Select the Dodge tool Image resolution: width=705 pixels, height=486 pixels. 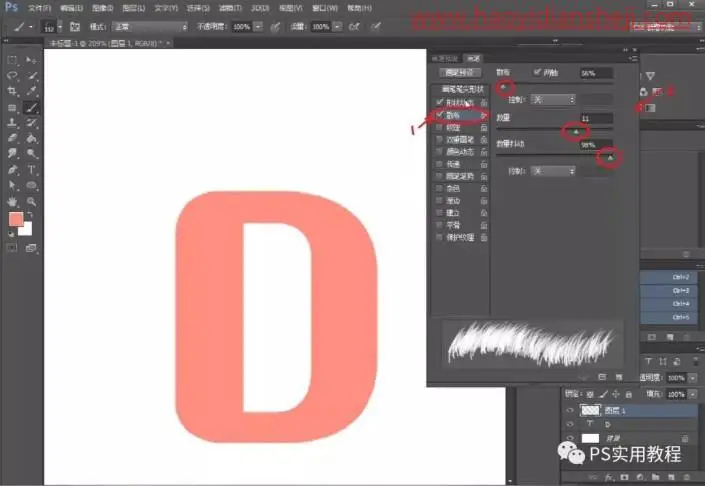click(x=31, y=154)
